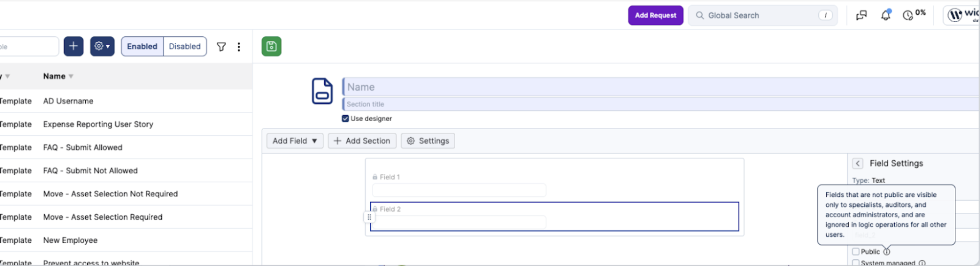The image size is (980, 266).
Task: Sort by the Name column arrow
Action: [x=71, y=76]
